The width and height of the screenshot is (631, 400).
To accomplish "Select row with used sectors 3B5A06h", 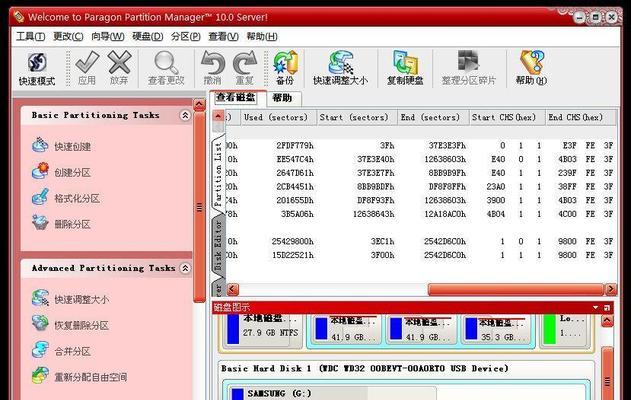I will point(421,214).
